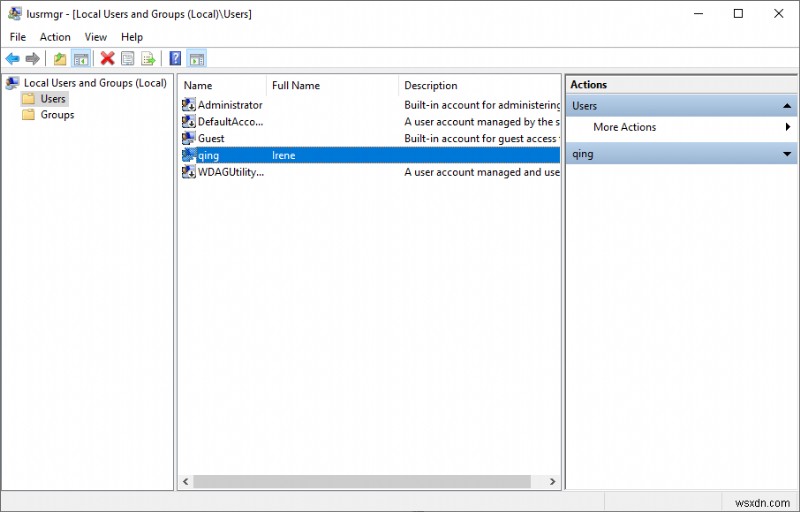Select the WDAGUtility... user name
Image resolution: width=800 pixels, height=512 pixels.
coord(231,172)
